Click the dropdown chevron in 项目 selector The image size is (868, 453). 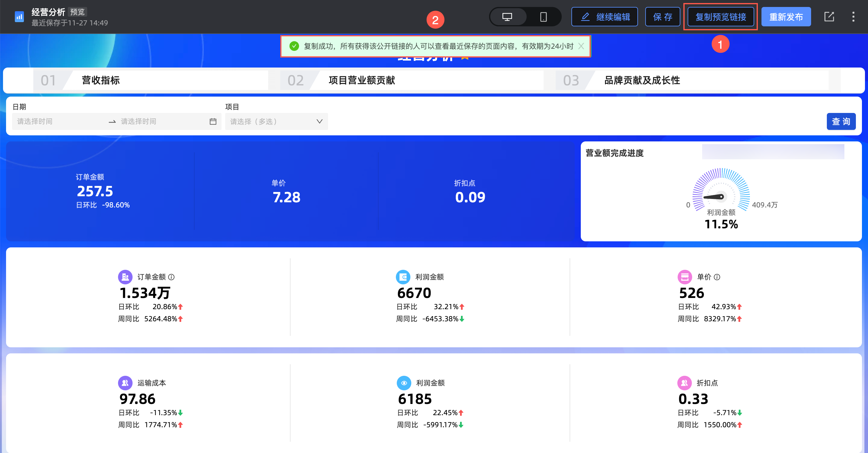click(319, 121)
